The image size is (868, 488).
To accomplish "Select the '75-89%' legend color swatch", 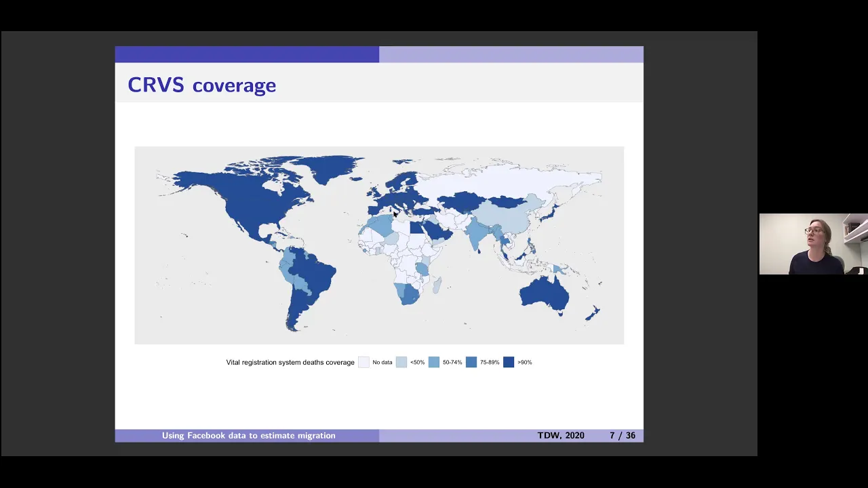I will (471, 363).
